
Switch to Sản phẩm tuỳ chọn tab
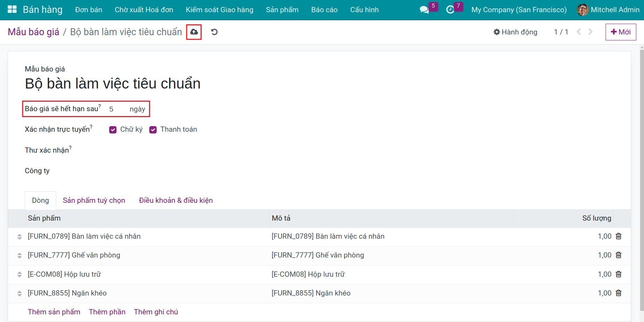(94, 200)
